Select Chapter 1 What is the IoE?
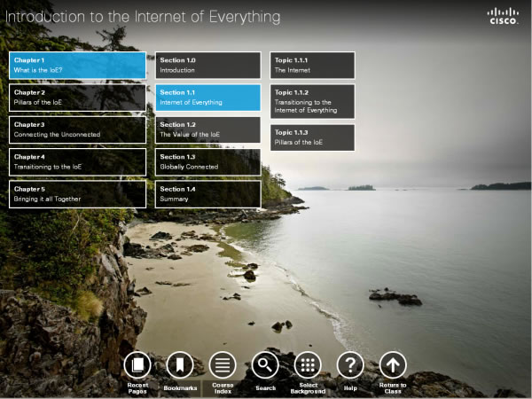 point(77,65)
